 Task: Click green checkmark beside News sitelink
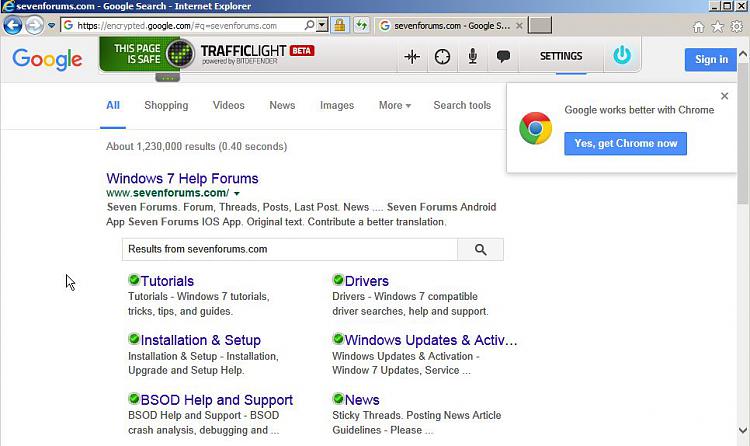pos(338,399)
